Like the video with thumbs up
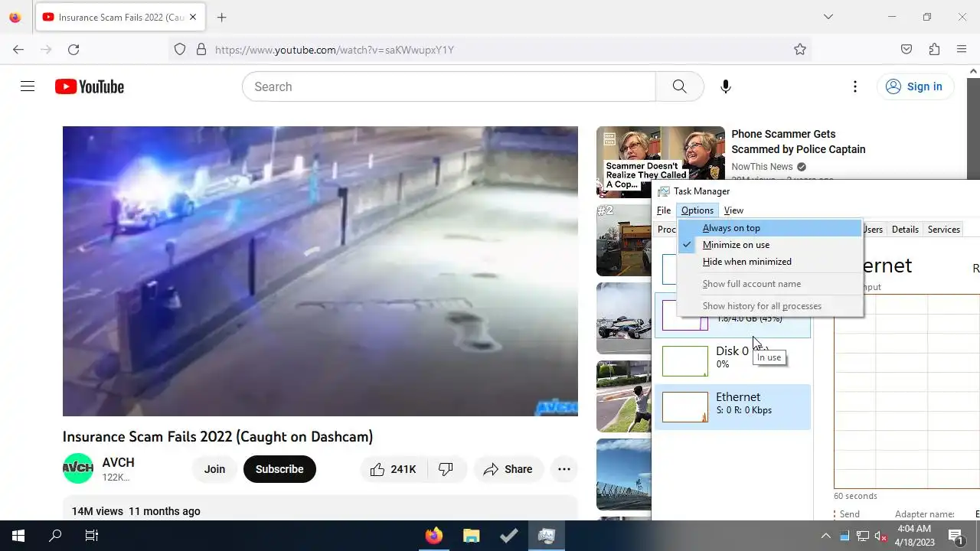Image resolution: width=980 pixels, height=551 pixels. (393, 469)
